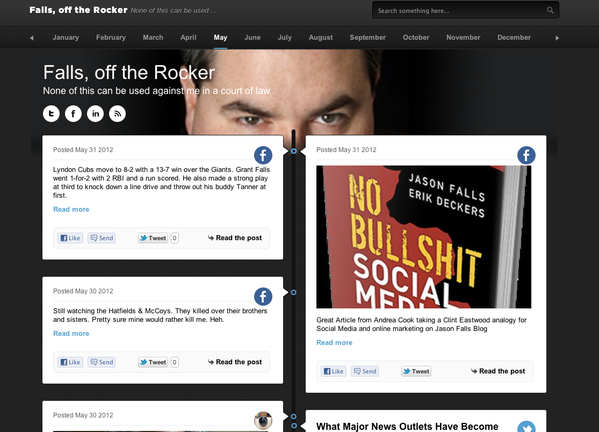Focus the 'Search something here...' field
The width and height of the screenshot is (599, 432).
click(x=465, y=10)
